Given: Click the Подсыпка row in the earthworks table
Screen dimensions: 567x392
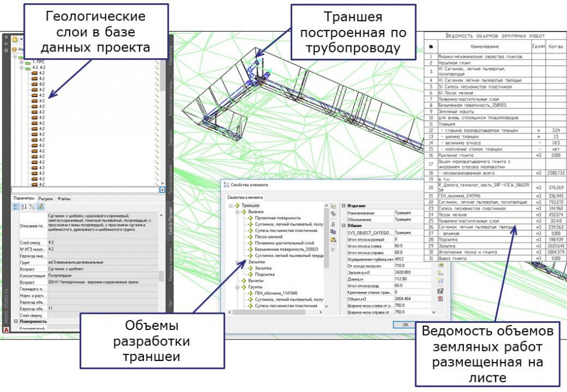Looking at the screenshot, I should [495, 239].
